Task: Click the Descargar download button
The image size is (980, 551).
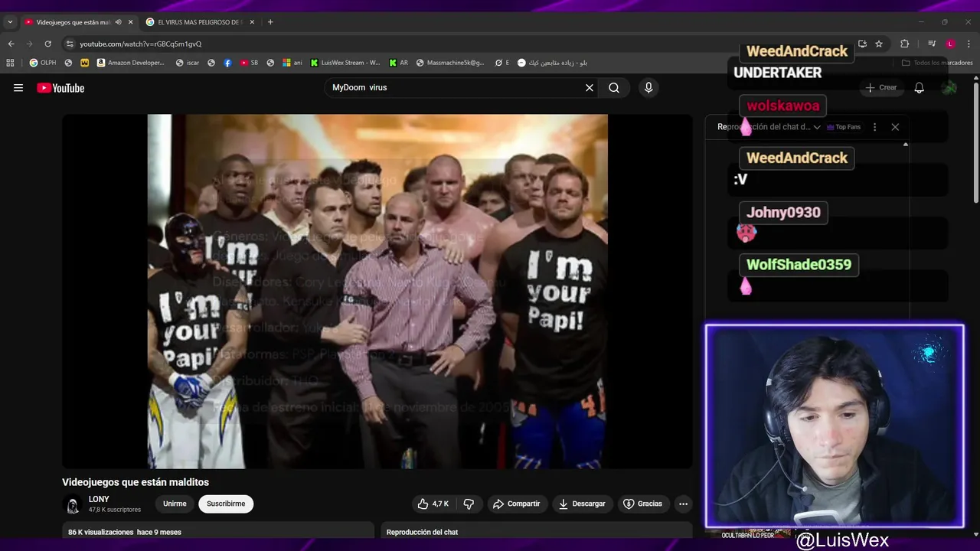Action: [x=582, y=504]
